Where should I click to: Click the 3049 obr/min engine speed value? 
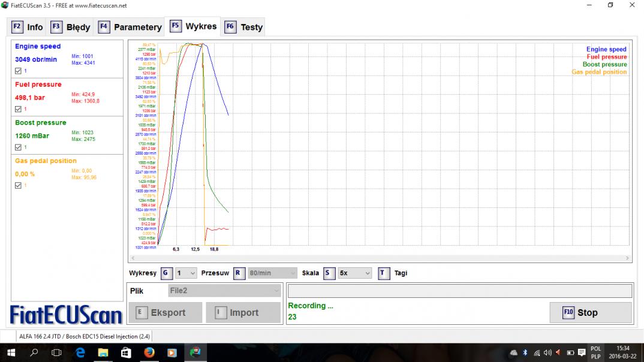pos(36,59)
